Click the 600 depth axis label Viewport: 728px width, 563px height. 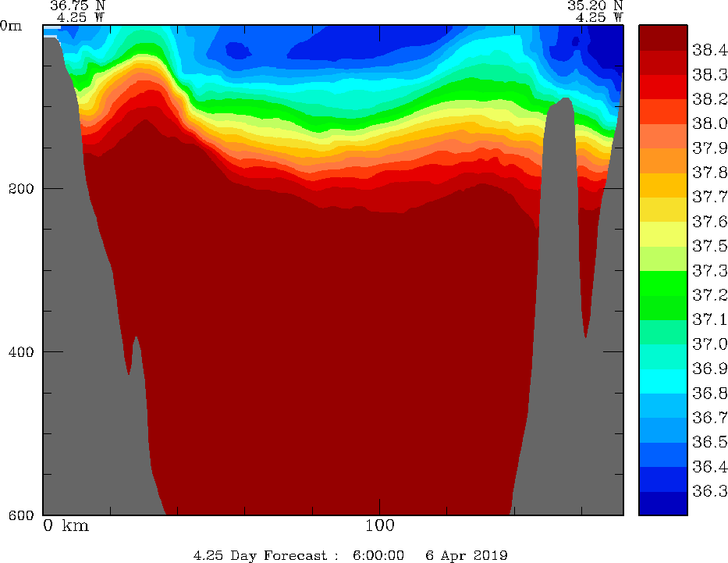[22, 515]
